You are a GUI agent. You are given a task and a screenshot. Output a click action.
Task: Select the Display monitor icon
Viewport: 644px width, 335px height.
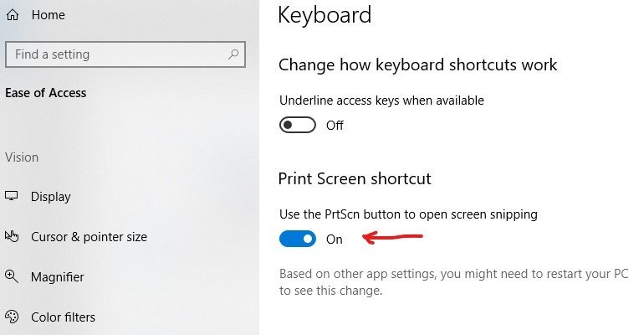[12, 196]
